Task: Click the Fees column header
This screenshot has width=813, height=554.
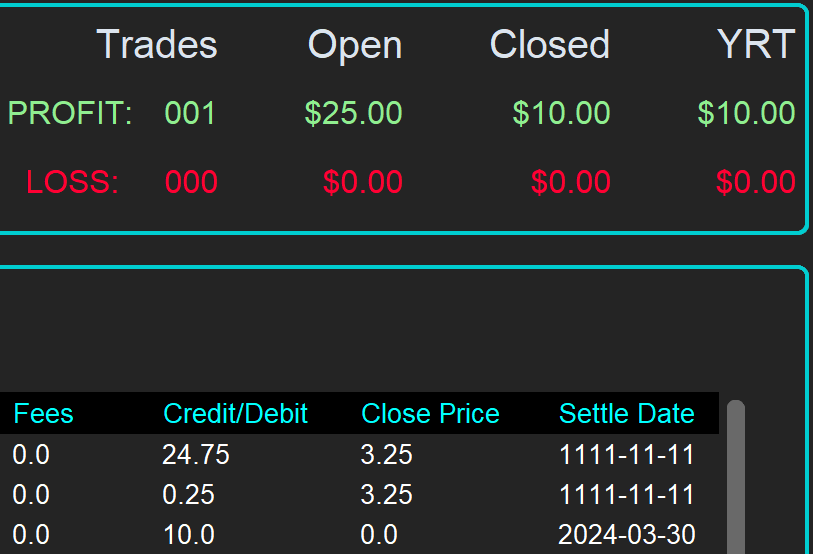Action: point(43,414)
